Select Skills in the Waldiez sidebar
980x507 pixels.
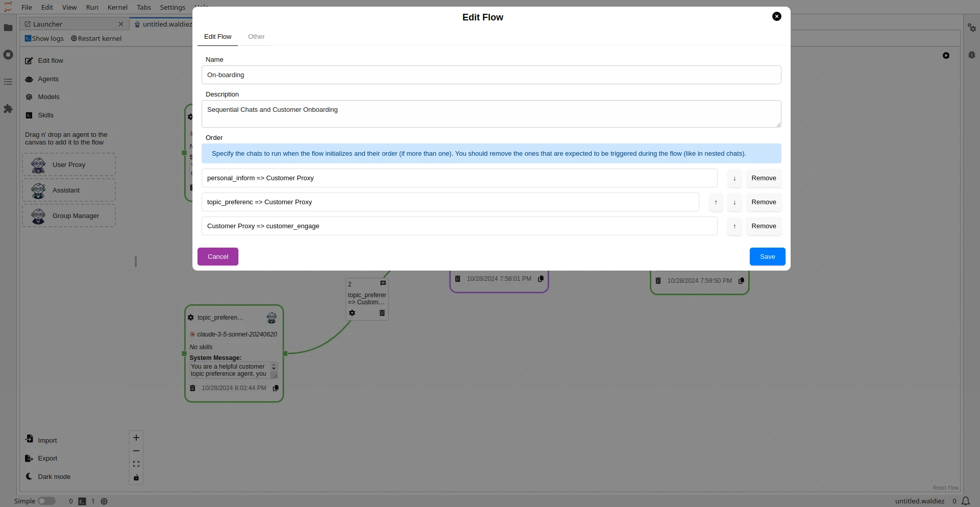tap(46, 115)
